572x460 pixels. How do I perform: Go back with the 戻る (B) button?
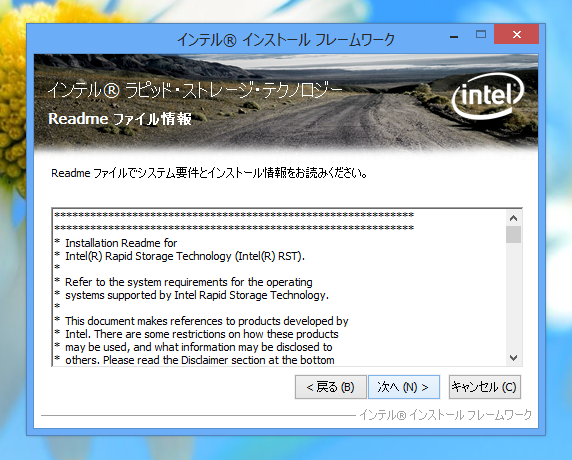pyautogui.click(x=331, y=387)
